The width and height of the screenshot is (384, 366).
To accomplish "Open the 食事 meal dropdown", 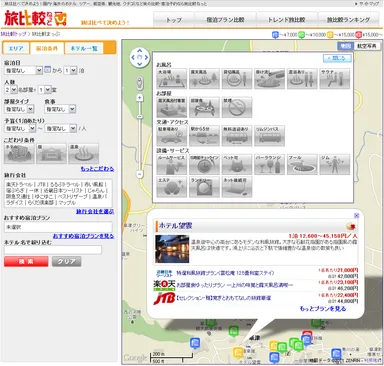I will pyautogui.click(x=60, y=109).
